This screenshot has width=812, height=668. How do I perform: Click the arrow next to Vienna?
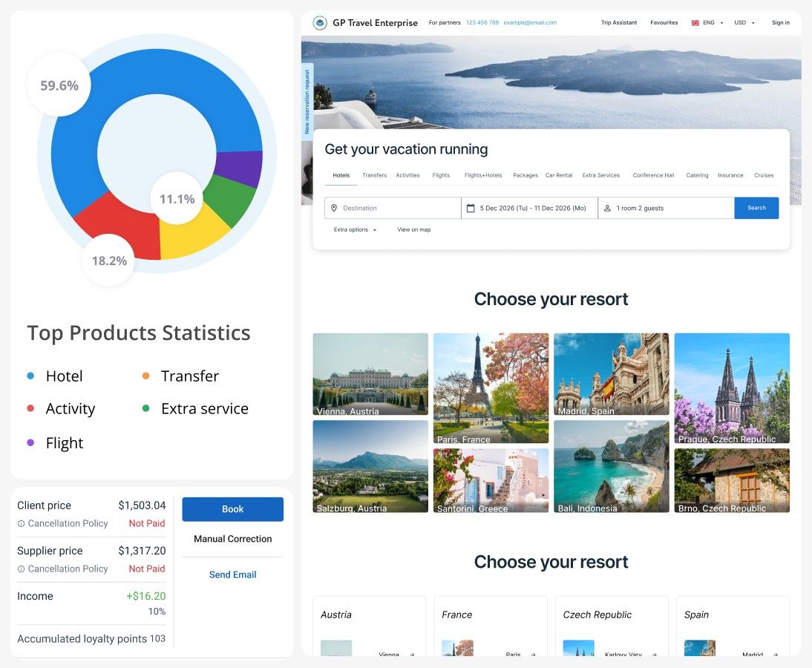click(x=412, y=655)
